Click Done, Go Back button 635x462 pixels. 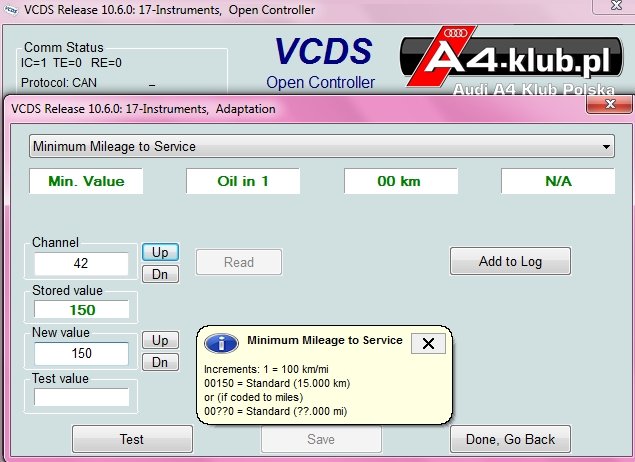tap(510, 439)
